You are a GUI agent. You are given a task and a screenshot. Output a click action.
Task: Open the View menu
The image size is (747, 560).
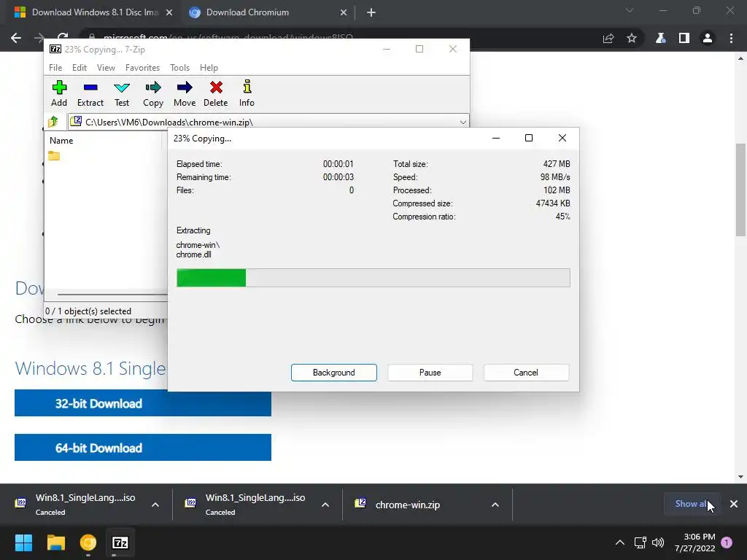point(106,68)
